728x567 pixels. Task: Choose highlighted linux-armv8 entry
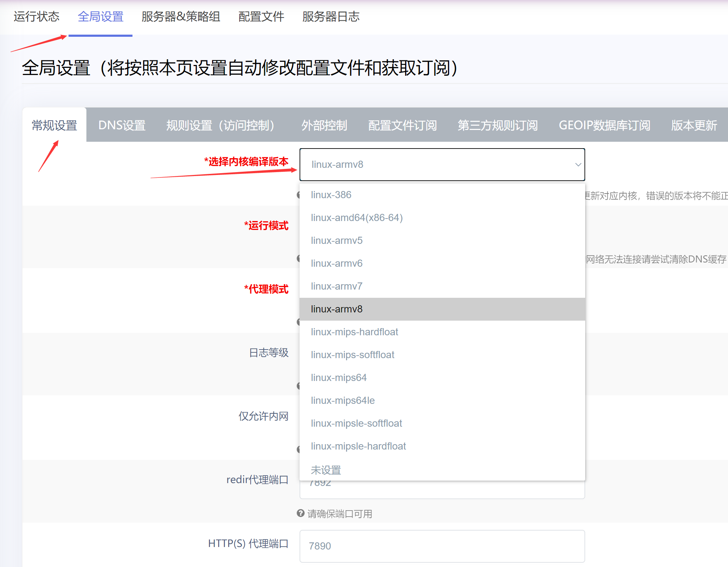(336, 309)
